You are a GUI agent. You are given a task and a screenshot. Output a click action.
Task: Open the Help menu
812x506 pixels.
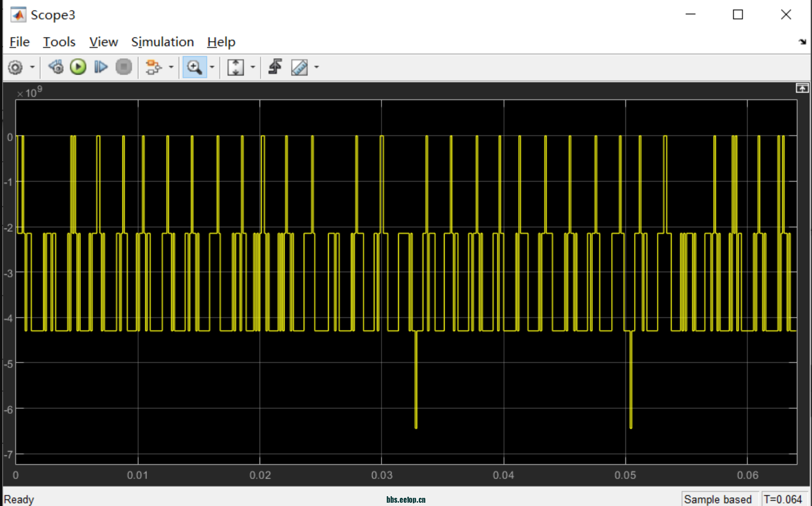pyautogui.click(x=221, y=42)
